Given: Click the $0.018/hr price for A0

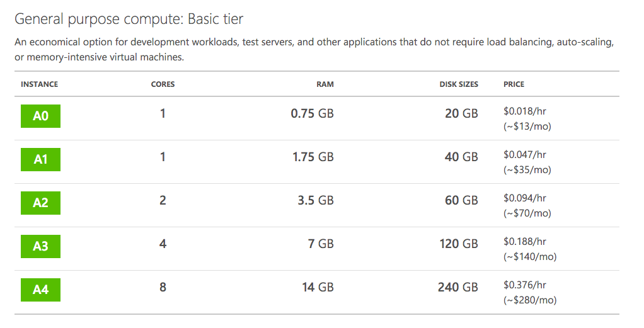Looking at the screenshot, I should coord(525,111).
